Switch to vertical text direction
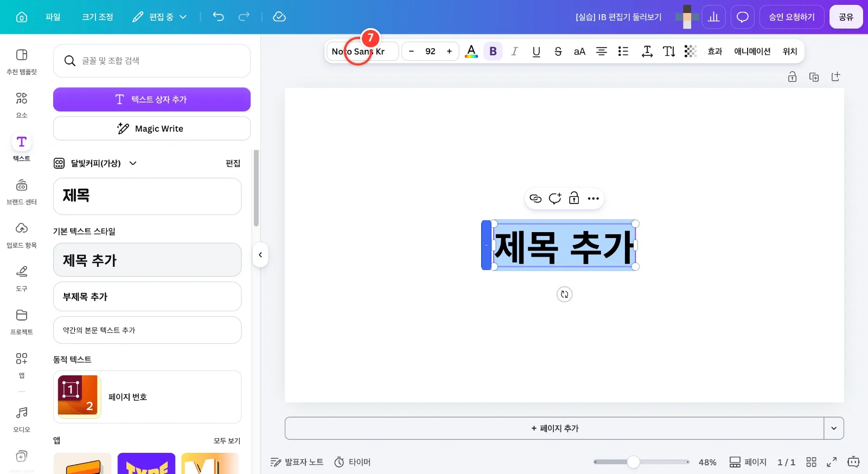Image resolution: width=868 pixels, height=474 pixels. click(x=669, y=52)
